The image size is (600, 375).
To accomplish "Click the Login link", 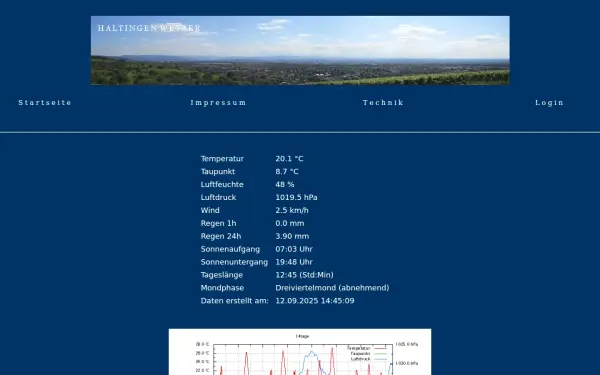I will [549, 103].
